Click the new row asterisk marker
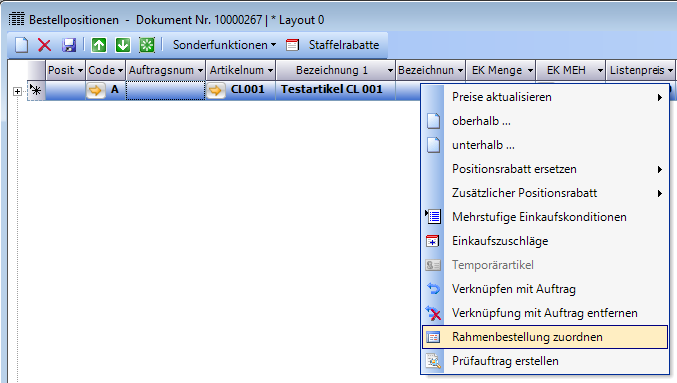Screen dimensions: 677x383 [35, 90]
